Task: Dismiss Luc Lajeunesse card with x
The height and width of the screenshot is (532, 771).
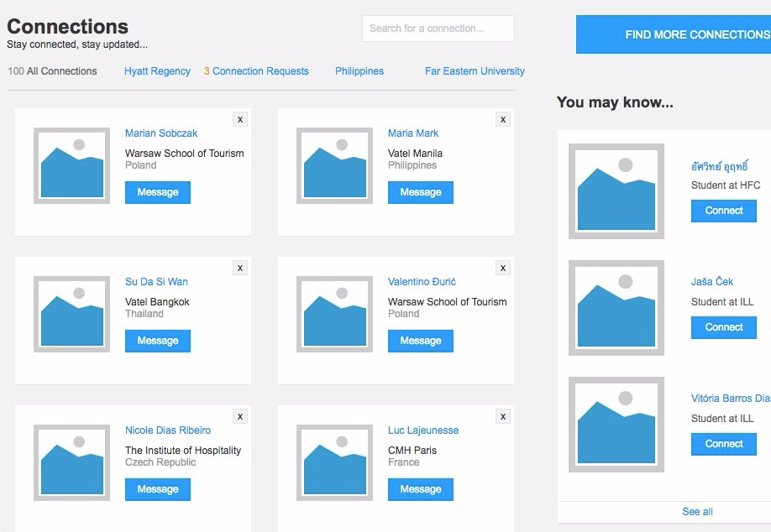Action: pos(503,416)
